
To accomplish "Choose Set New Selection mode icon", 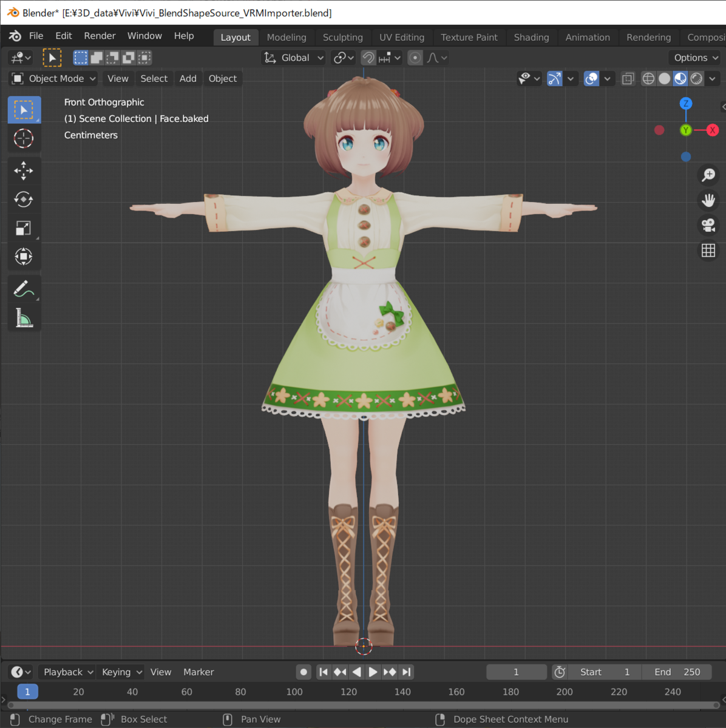I will (x=81, y=58).
